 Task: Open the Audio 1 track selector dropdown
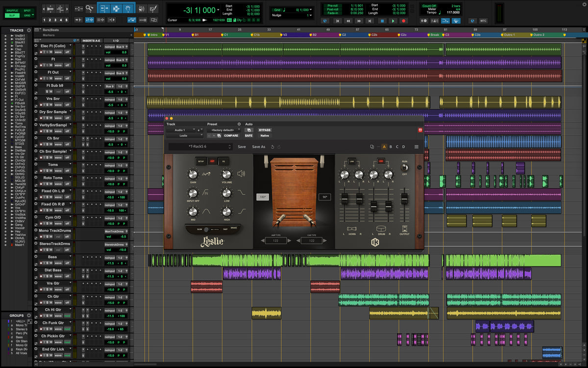[x=181, y=130]
